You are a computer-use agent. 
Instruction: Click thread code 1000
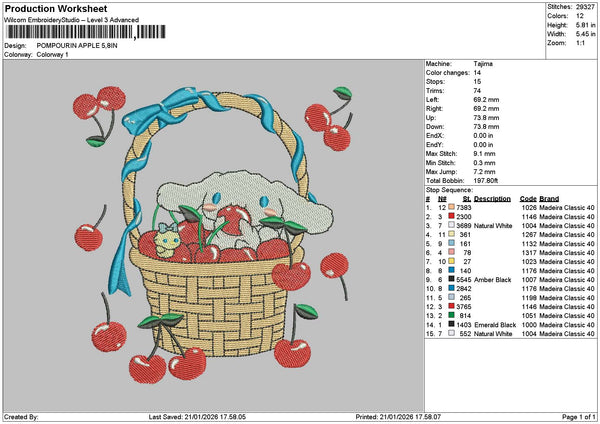click(x=529, y=325)
